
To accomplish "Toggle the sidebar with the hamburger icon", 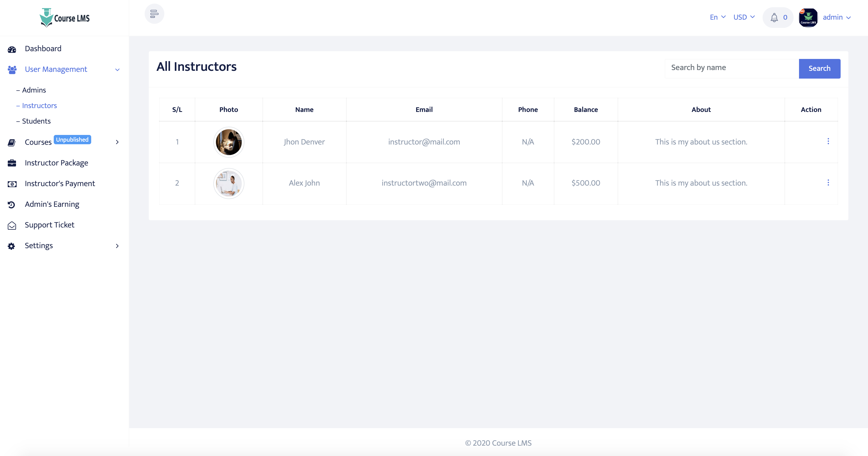I will coord(154,14).
